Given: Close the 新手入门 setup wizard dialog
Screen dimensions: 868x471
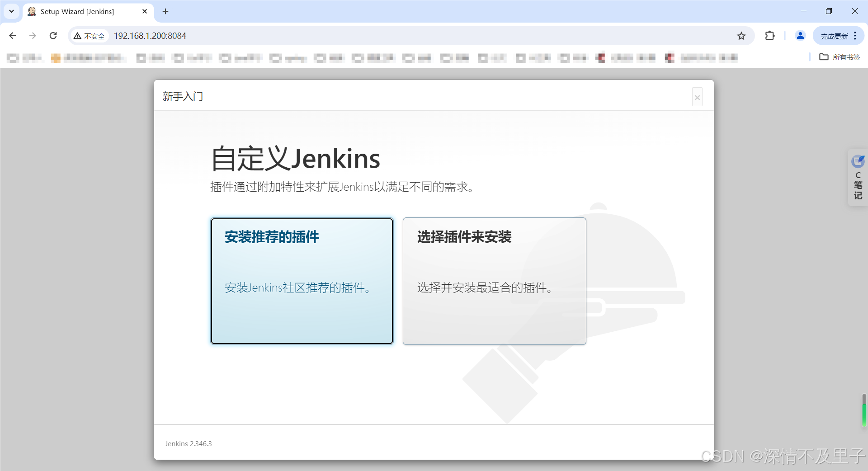Looking at the screenshot, I should [697, 97].
